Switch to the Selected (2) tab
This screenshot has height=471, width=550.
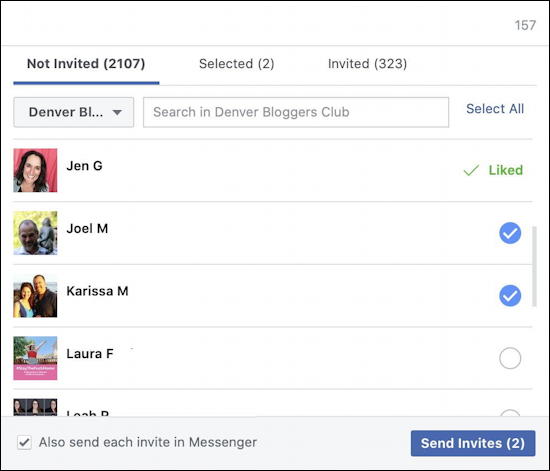coord(236,64)
